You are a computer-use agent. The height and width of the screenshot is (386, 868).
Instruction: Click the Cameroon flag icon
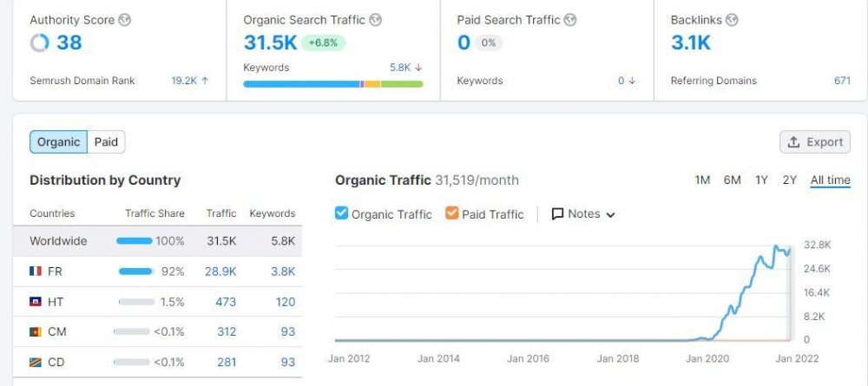point(36,331)
